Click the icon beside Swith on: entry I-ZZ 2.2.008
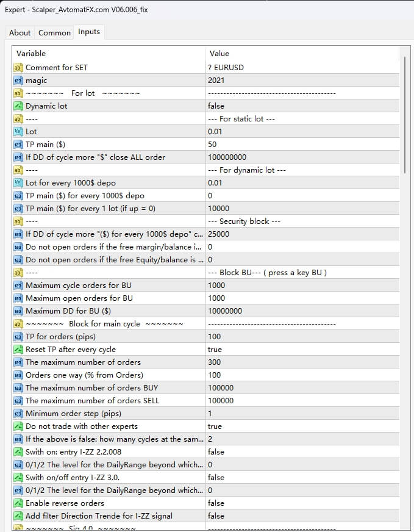The height and width of the screenshot is (532, 414). 18,452
